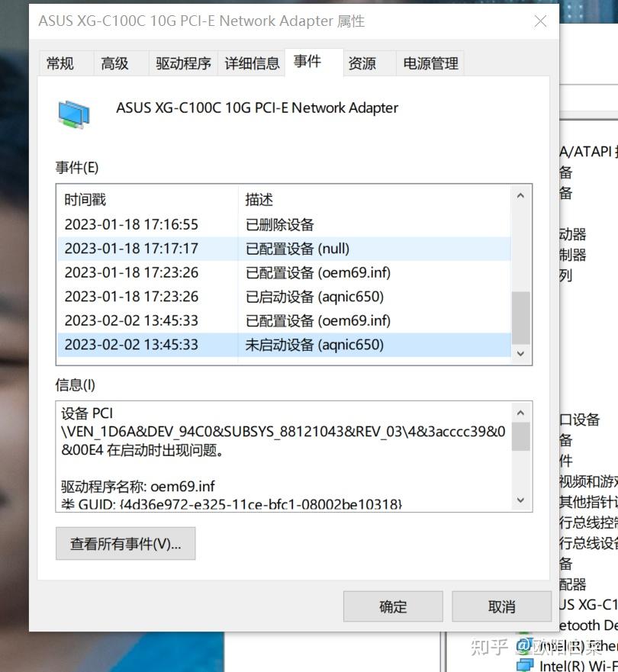This screenshot has height=672, width=618.
Task: Open the 高级 tab
Action: pos(116,64)
